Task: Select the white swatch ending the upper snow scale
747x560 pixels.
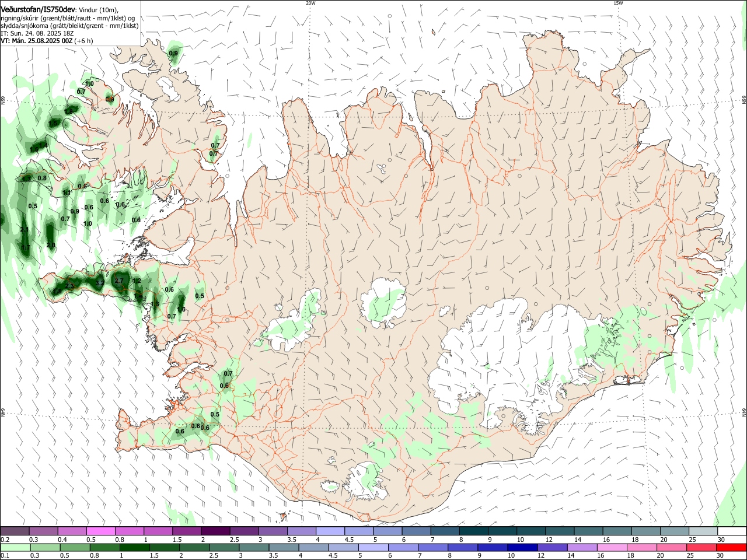Action: point(732,531)
